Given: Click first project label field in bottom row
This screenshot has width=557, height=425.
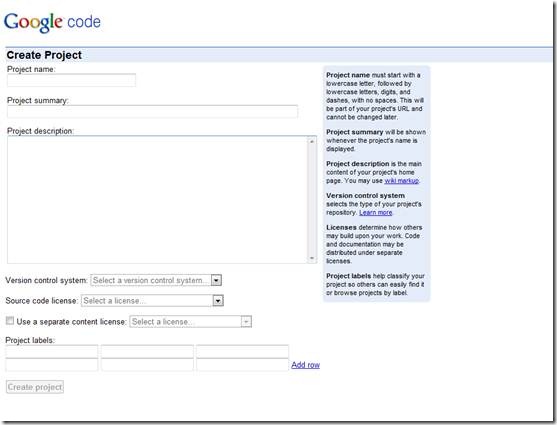Looking at the screenshot, I should click(x=52, y=365).
